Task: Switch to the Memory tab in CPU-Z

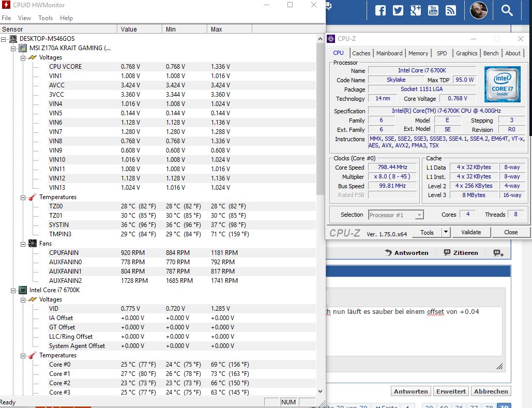Action: [x=418, y=53]
